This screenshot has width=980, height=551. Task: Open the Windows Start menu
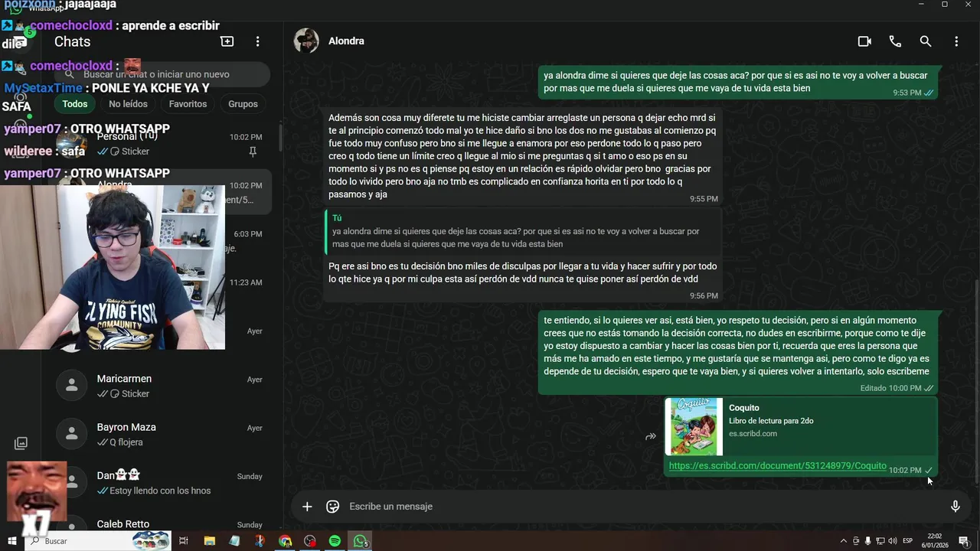click(x=11, y=541)
